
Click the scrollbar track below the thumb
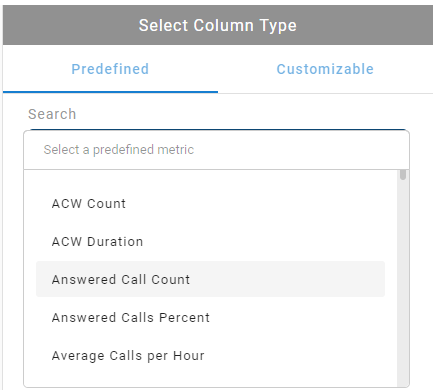(403, 280)
